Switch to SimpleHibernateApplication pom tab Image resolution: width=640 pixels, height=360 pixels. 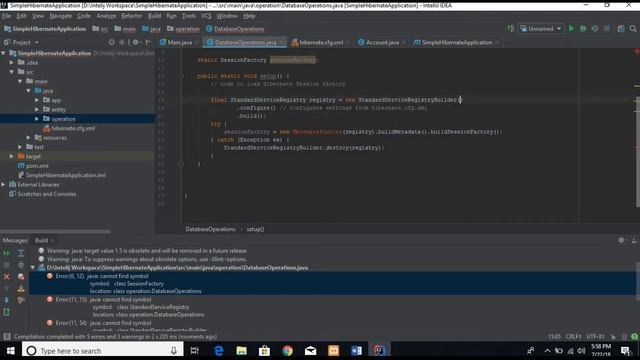pyautogui.click(x=456, y=42)
